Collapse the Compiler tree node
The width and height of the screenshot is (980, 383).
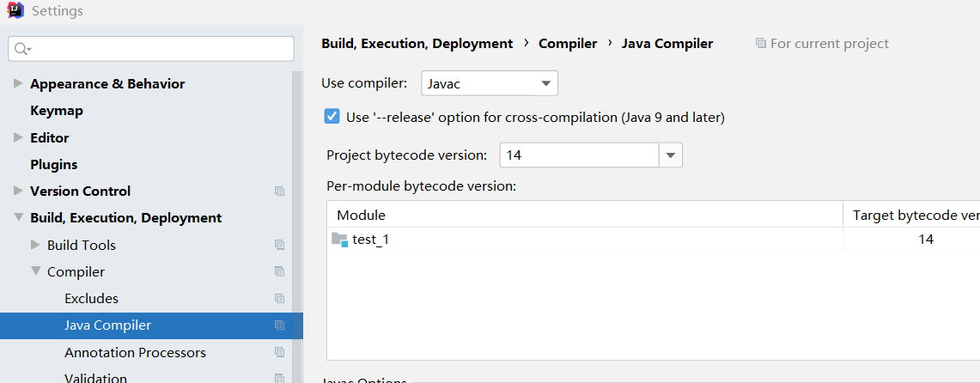click(36, 272)
